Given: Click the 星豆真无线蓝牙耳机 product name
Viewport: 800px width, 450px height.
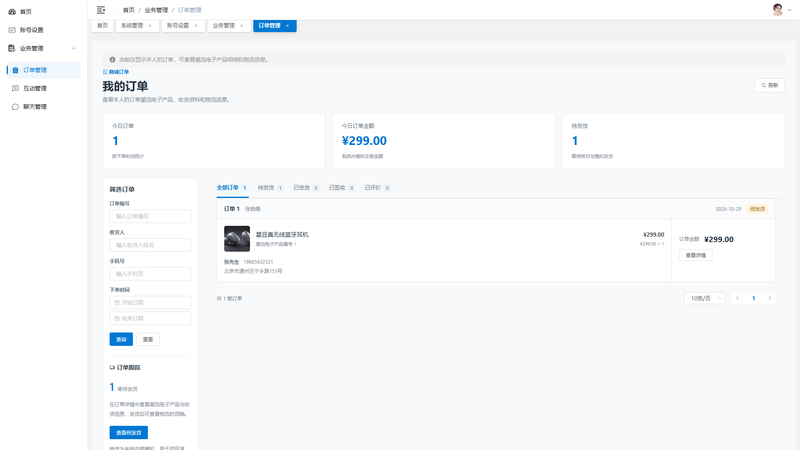Looking at the screenshot, I should (x=282, y=235).
